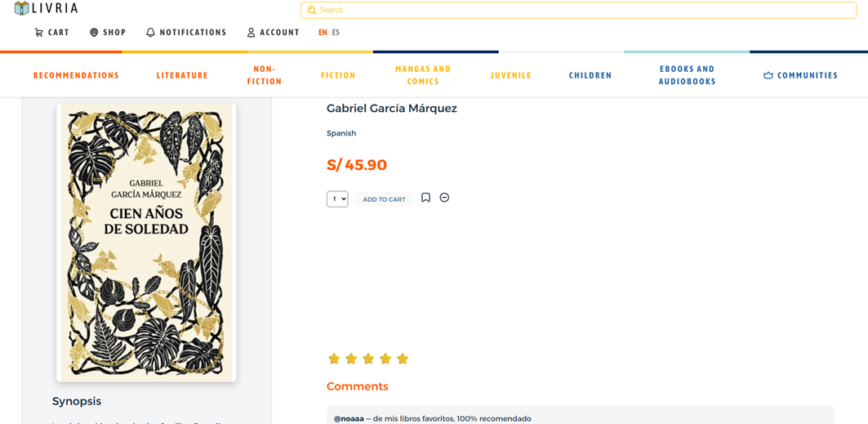Rate the book one star
The width and height of the screenshot is (868, 424).
click(334, 359)
